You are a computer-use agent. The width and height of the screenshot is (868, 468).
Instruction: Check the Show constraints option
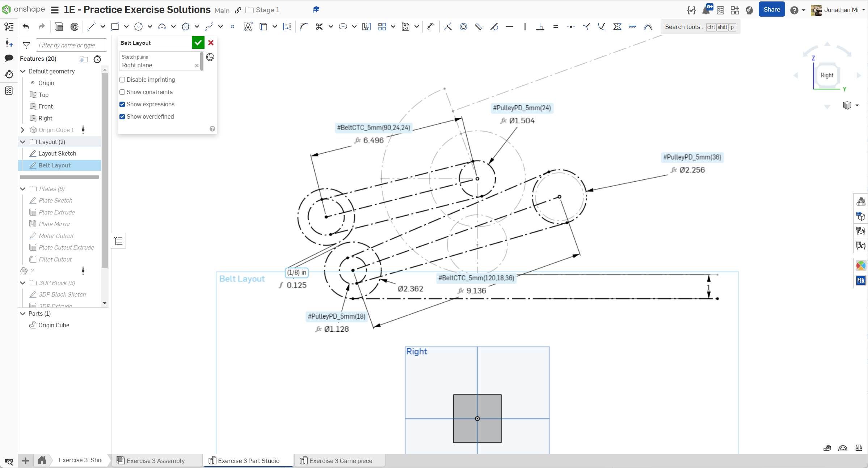pos(122,92)
